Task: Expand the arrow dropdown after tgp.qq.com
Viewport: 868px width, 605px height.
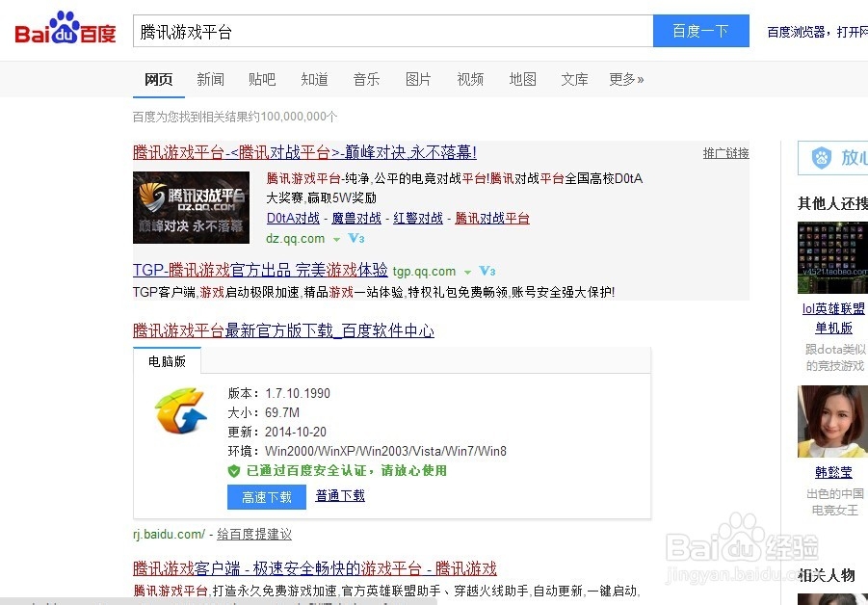Action: [x=468, y=272]
